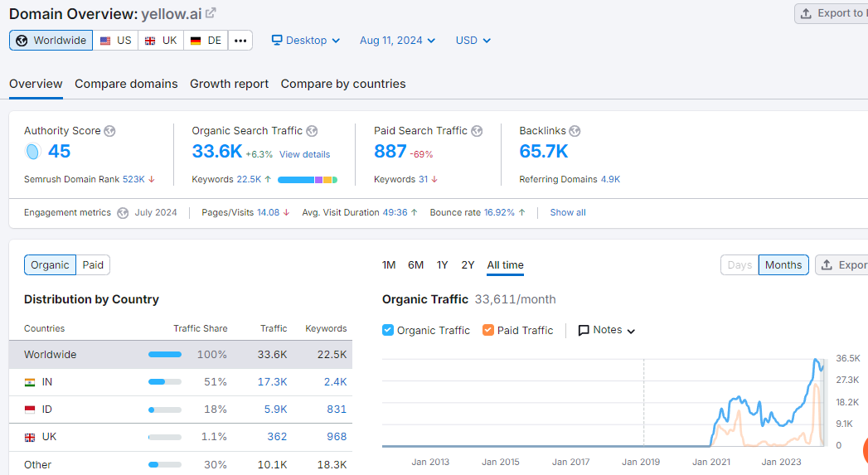This screenshot has width=868, height=475.
Task: Click Engagement metrics globe icon
Action: coord(123,213)
